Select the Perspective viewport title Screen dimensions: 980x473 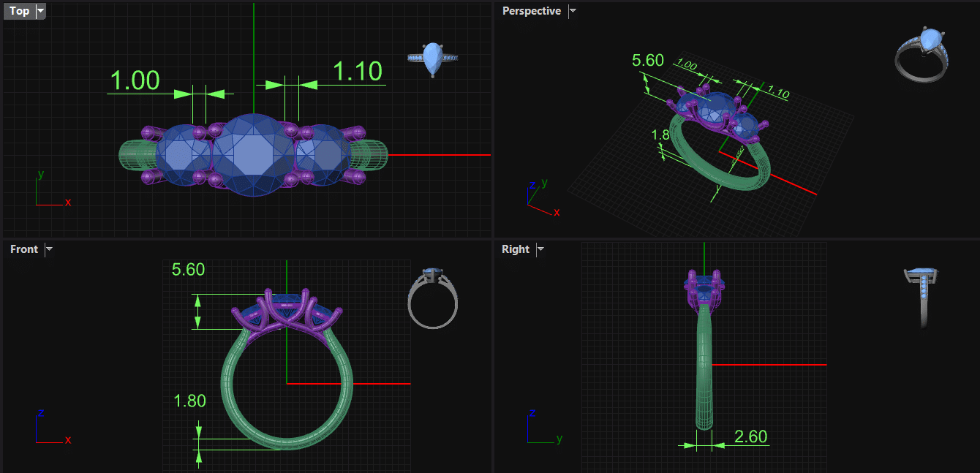532,11
